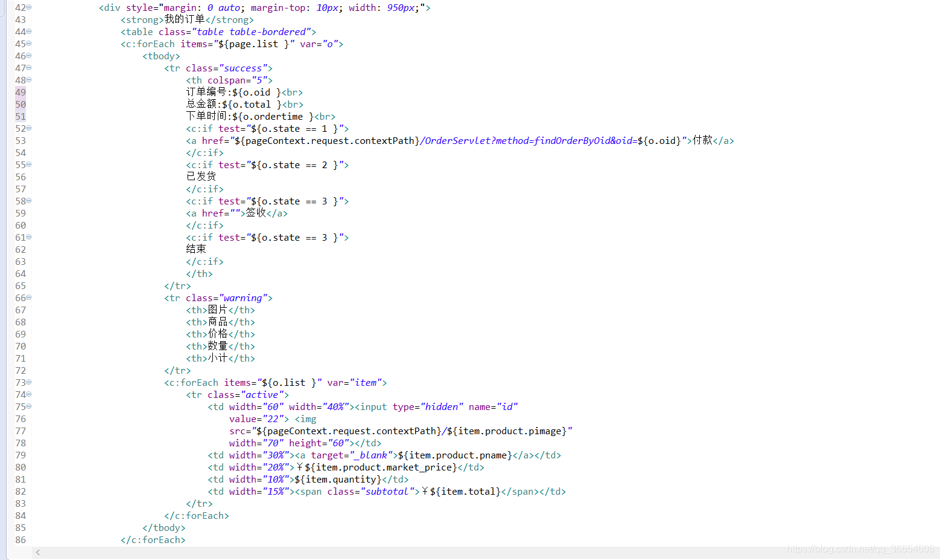Viewport: 940px width, 560px height.
Task: Click "${page.list }" items expression
Action: click(x=254, y=44)
